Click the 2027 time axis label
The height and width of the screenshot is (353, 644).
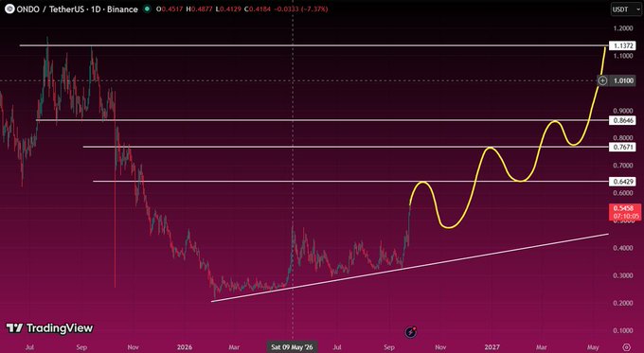pos(492,347)
